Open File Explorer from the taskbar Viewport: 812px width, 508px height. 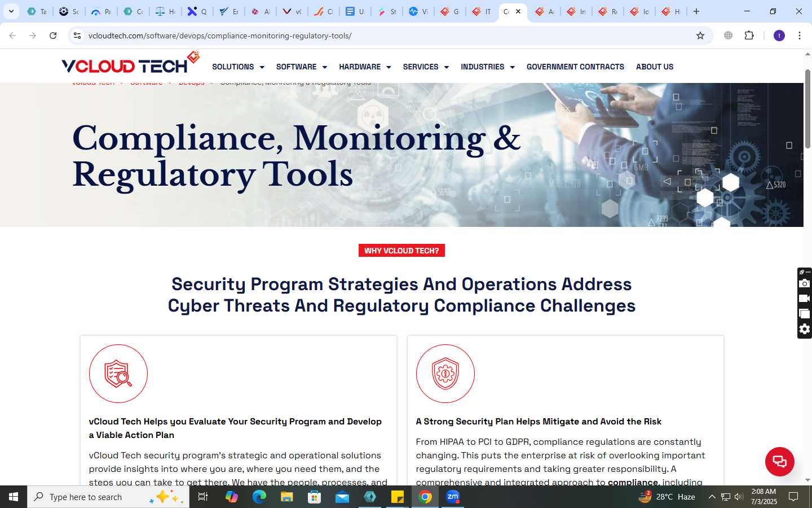(286, 497)
